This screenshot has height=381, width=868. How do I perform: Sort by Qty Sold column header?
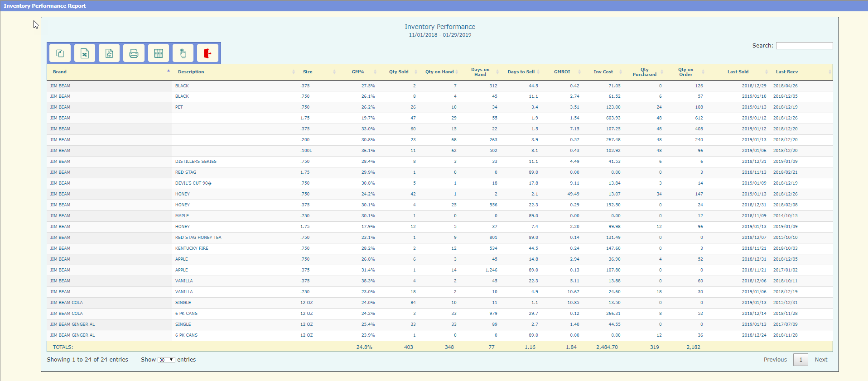(399, 72)
